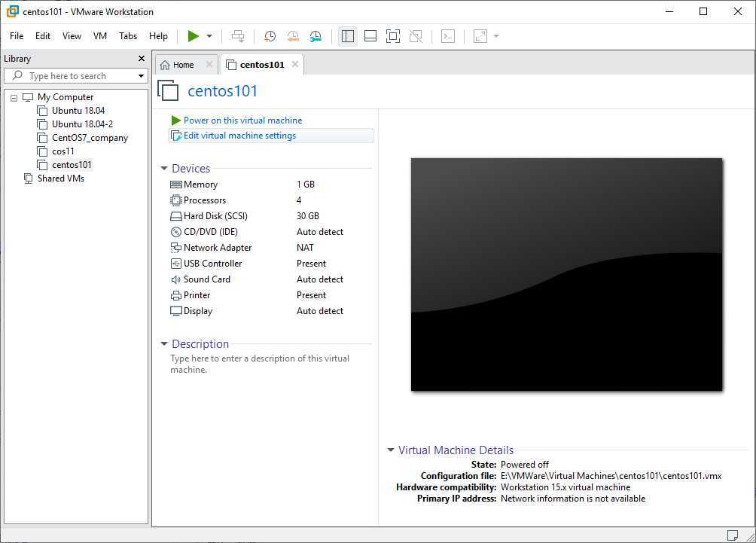Viewport: 756px width, 543px height.
Task: Revert to snapshot toolbar icon
Action: coord(293,36)
